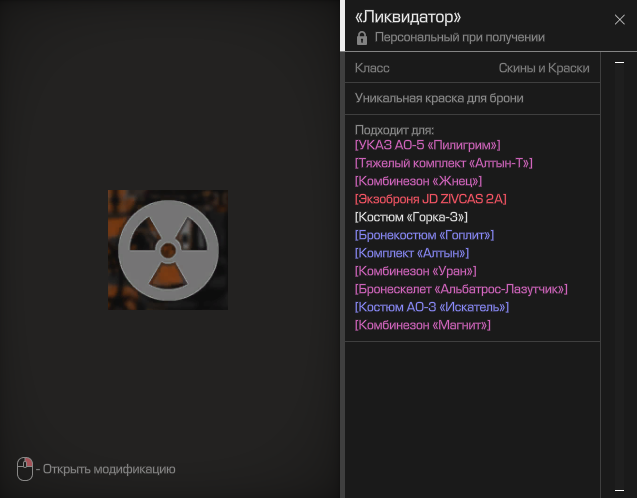Open link [Экзоброня JD ZIVCAS 2A]
This screenshot has width=637, height=498.
430,199
